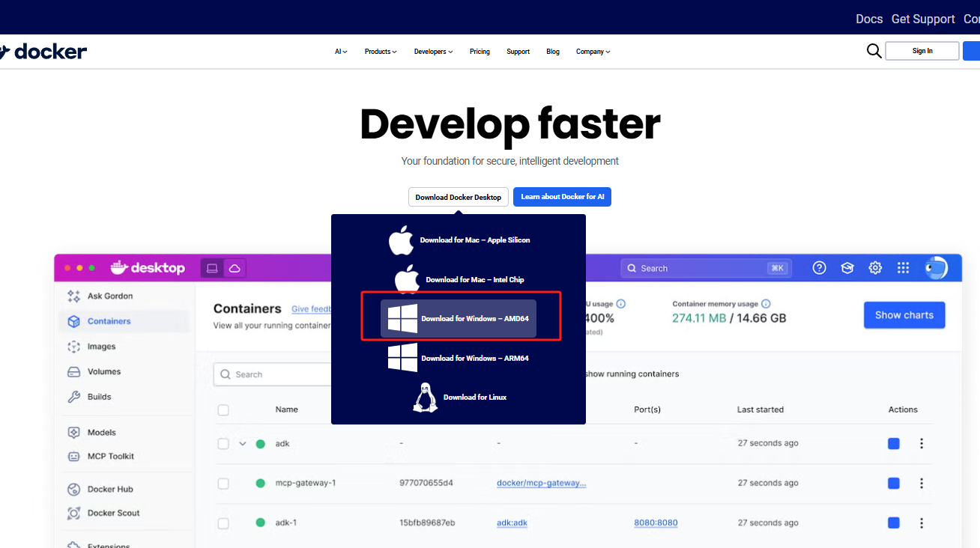Open the 8080:8080 port link
Screen dimensions: 980x548
pyautogui.click(x=656, y=523)
